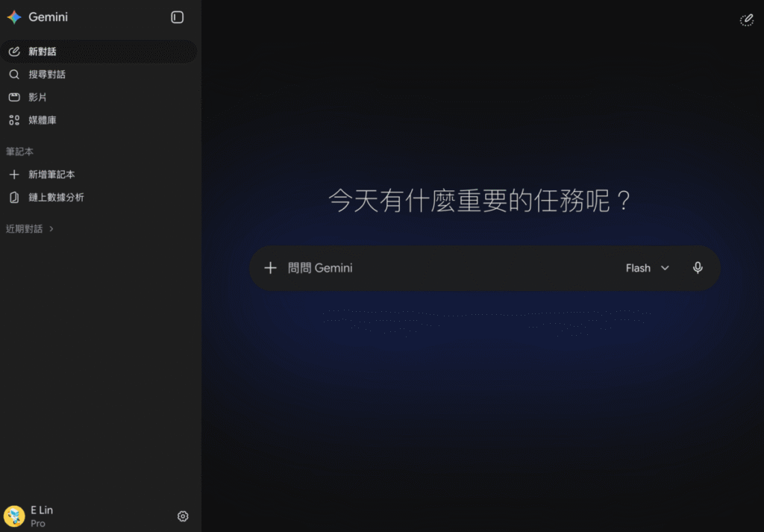Click the E Lin profile avatar
764x532 pixels.
[14, 516]
